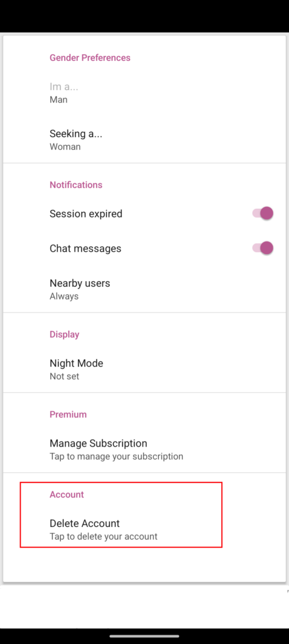
Task: Tap the Gender Preferences section header
Action: tap(90, 58)
